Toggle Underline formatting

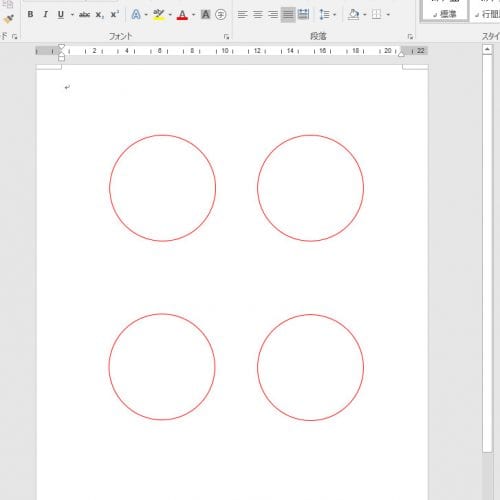pyautogui.click(x=61, y=15)
